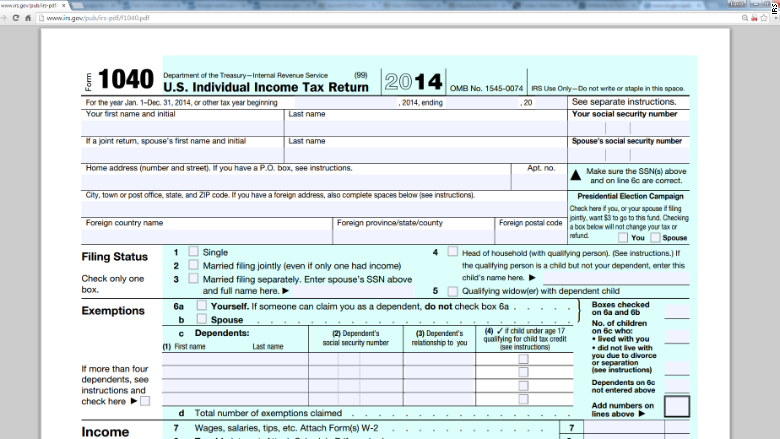
Task: Click Dependents on 6c not entered above field
Action: coord(677,386)
